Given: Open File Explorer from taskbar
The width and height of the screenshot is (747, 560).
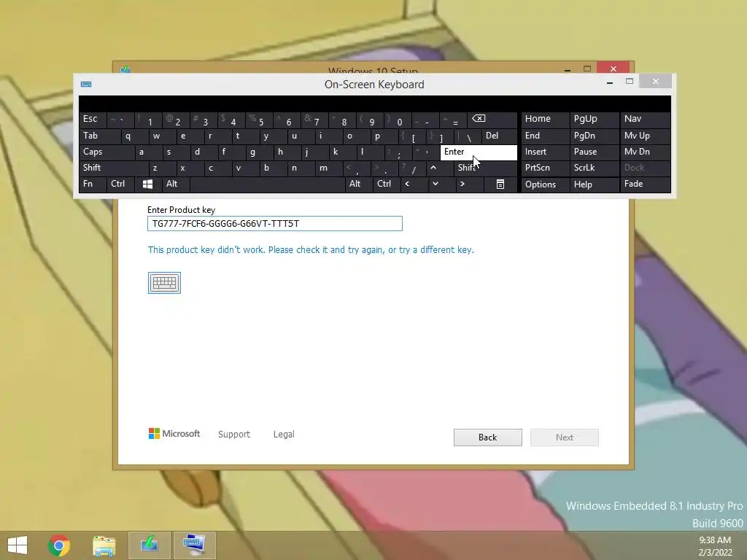Looking at the screenshot, I should coord(104,545).
